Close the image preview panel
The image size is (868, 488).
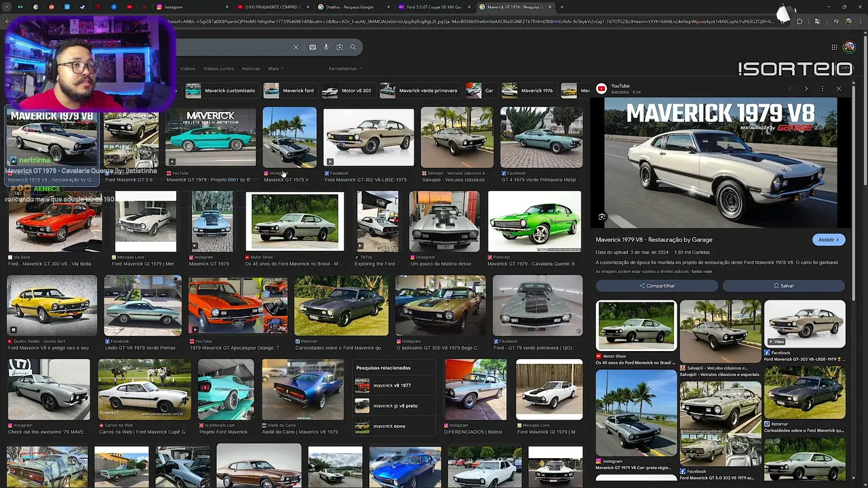click(x=838, y=89)
